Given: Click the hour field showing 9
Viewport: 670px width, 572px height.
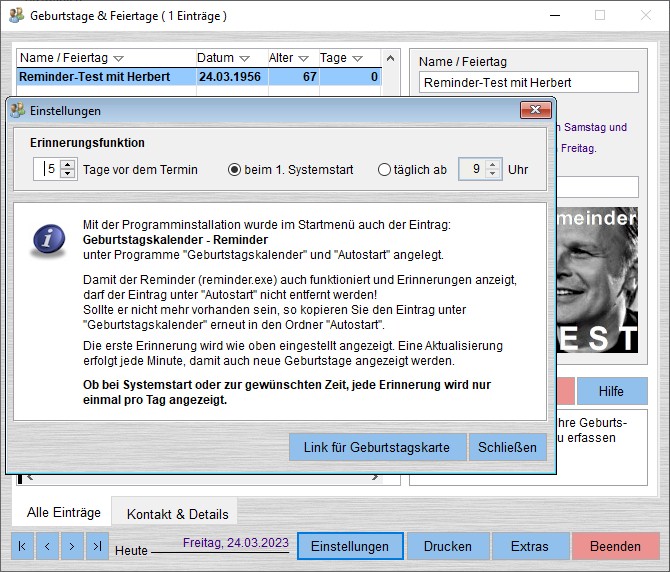Looking at the screenshot, I should 472,169.
